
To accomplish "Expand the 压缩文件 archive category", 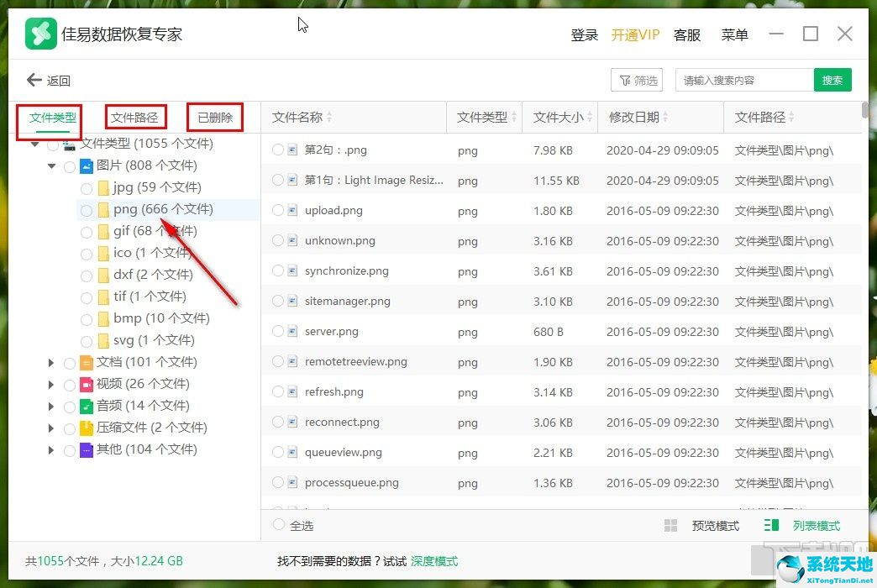I will (x=51, y=428).
